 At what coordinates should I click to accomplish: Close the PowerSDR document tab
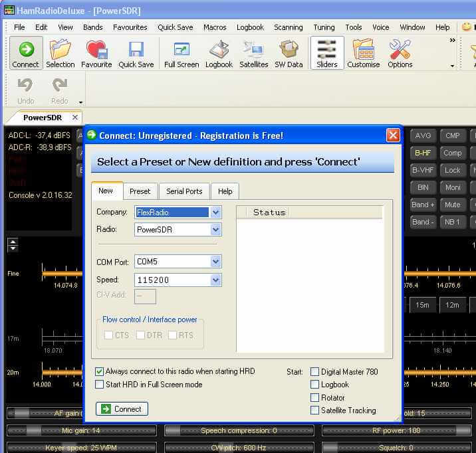coord(75,117)
